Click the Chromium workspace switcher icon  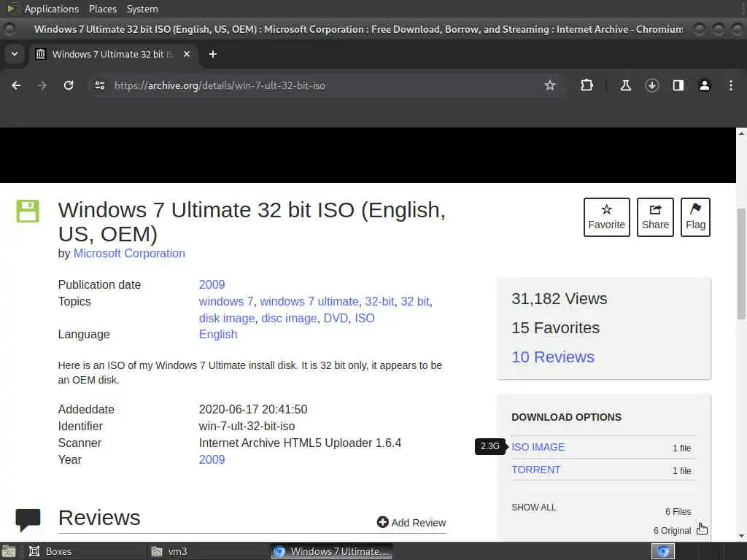[662, 551]
